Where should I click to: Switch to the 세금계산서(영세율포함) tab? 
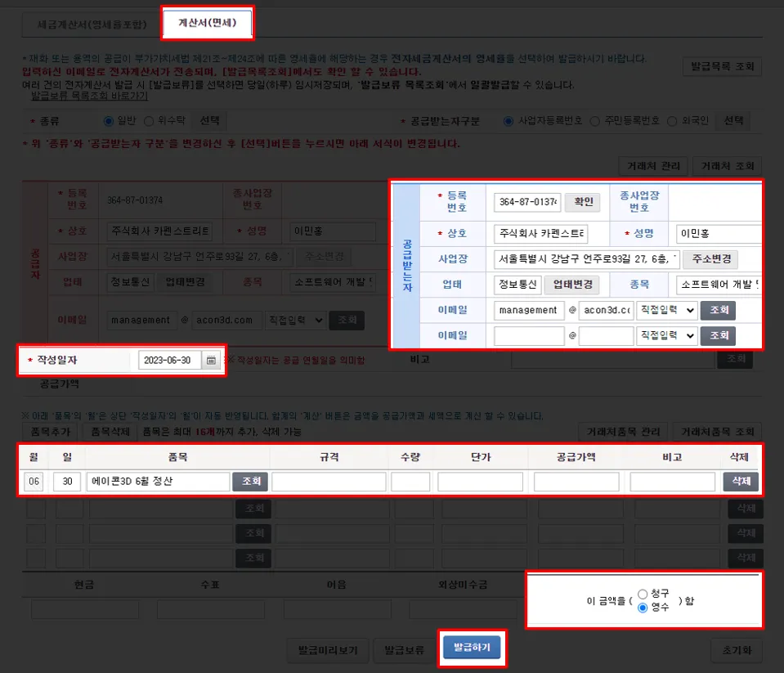(x=92, y=24)
